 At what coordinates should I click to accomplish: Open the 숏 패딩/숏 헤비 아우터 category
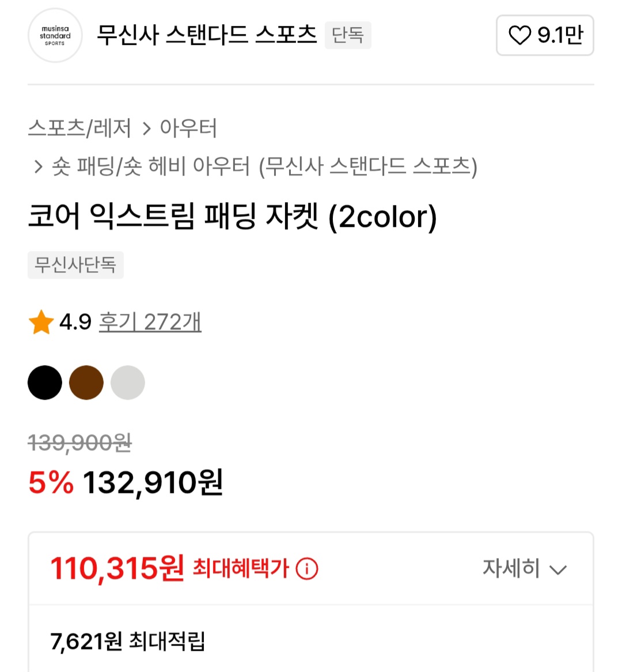[x=265, y=167]
